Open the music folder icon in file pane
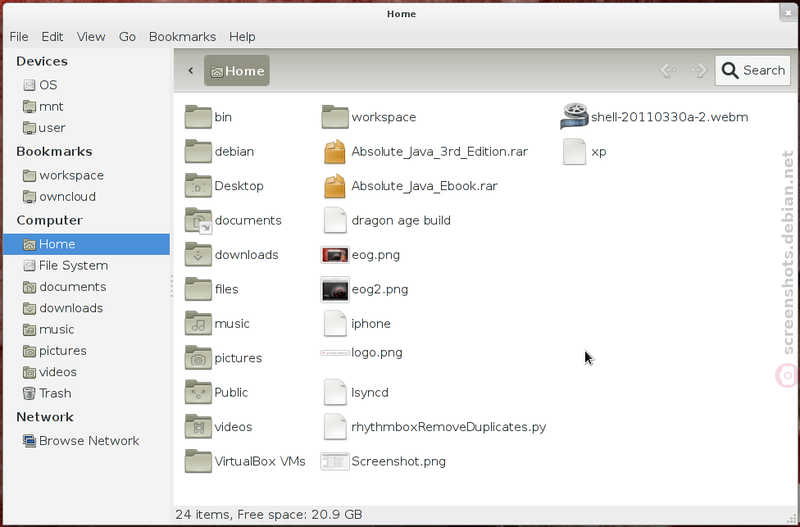 pyautogui.click(x=198, y=323)
